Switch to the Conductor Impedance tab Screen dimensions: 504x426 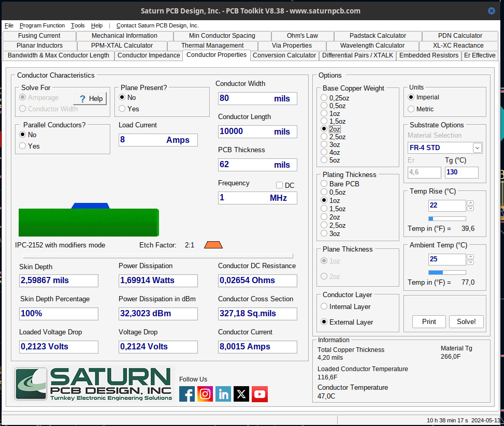point(149,55)
